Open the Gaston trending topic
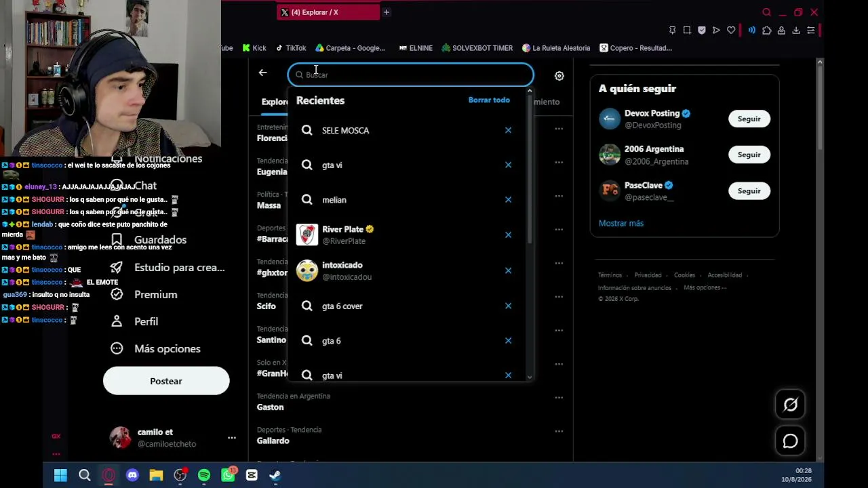This screenshot has width=868, height=488. (410, 402)
